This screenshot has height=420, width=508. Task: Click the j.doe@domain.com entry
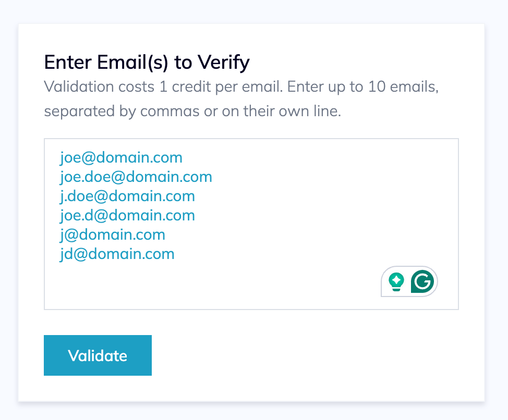127,196
